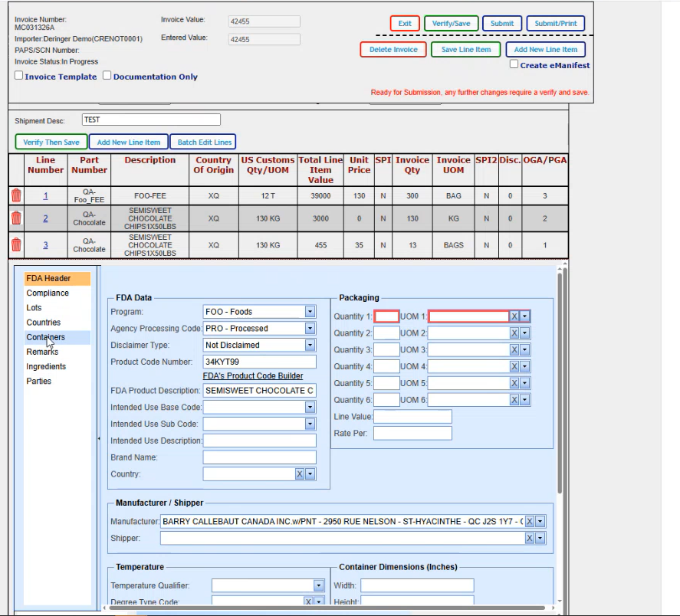Open the Ingredients section
This screenshot has height=616, width=680.
[46, 366]
